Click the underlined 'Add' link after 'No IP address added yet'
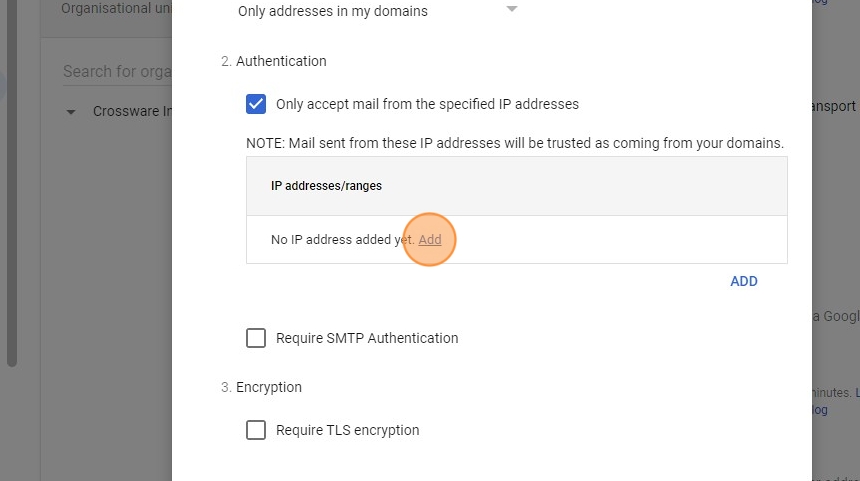 coord(430,240)
